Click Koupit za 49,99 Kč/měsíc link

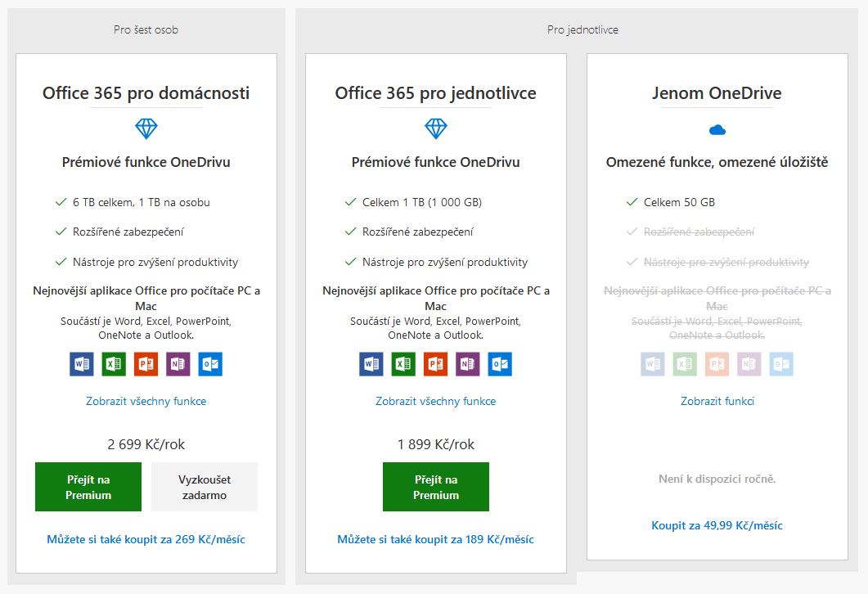tap(717, 525)
